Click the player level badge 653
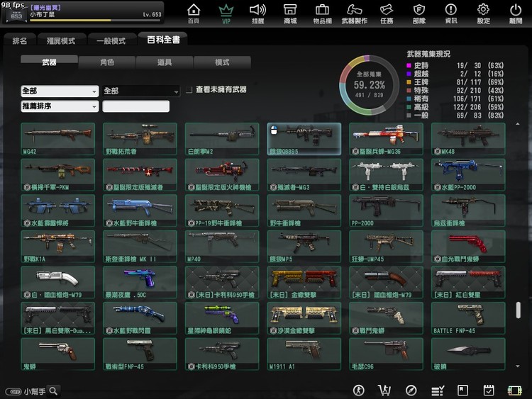Screen dimensions: 532x399 click(x=16, y=16)
